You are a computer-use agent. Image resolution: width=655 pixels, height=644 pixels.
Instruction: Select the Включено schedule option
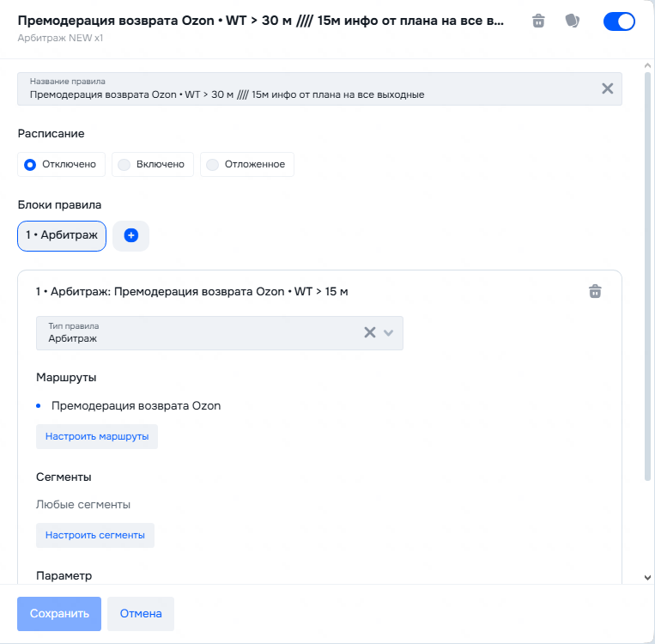point(152,165)
